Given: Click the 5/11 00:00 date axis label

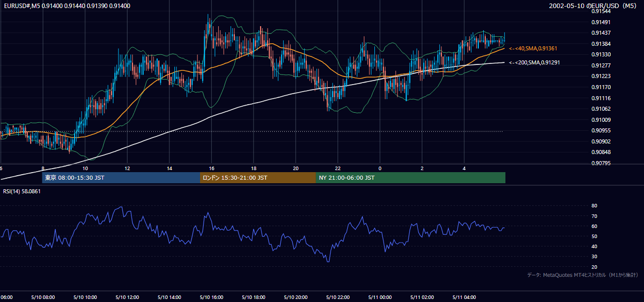Looking at the screenshot, I should coord(380,297).
